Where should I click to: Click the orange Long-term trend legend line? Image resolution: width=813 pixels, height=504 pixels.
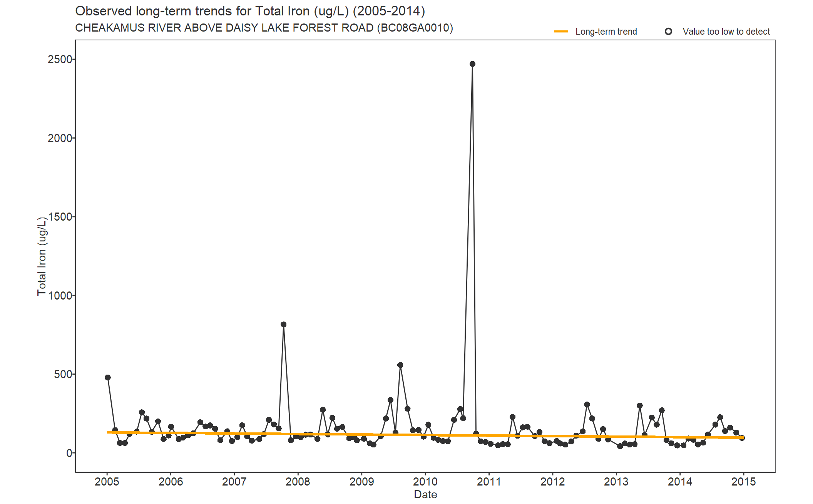(561, 32)
